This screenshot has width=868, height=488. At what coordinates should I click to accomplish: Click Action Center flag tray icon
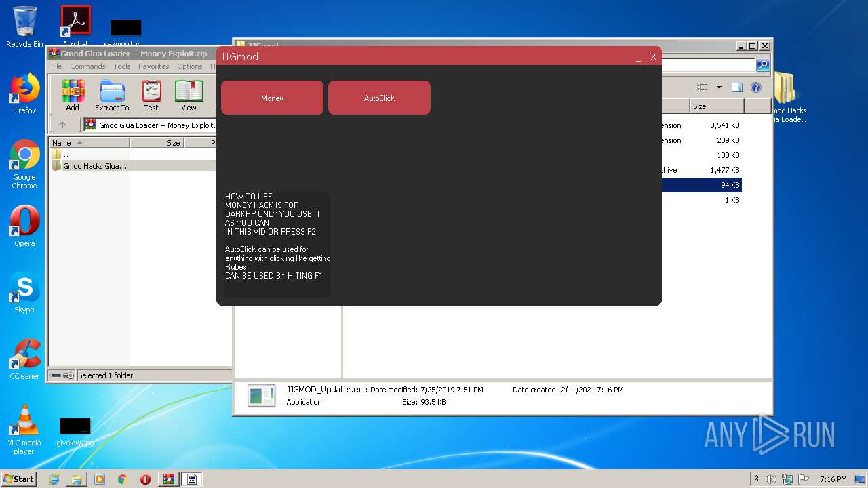pyautogui.click(x=804, y=479)
